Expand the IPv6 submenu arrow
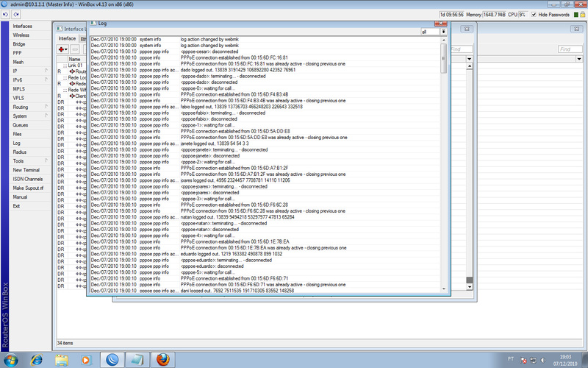This screenshot has width=588, height=368. tap(46, 79)
